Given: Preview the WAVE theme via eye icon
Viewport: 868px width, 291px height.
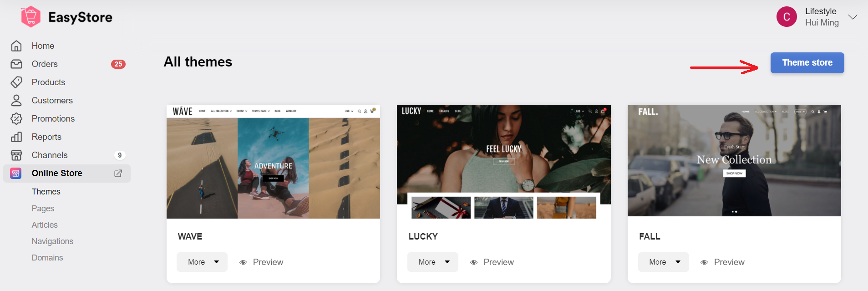Looking at the screenshot, I should [x=244, y=262].
